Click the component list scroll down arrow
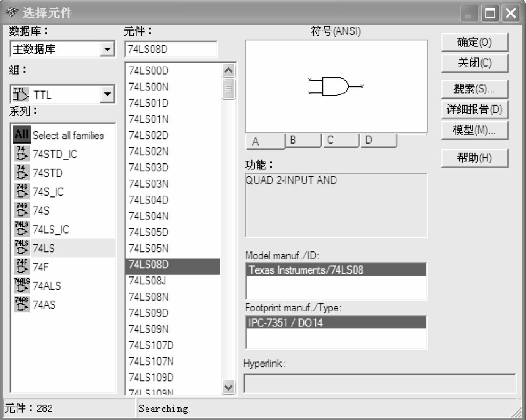 coord(228,387)
